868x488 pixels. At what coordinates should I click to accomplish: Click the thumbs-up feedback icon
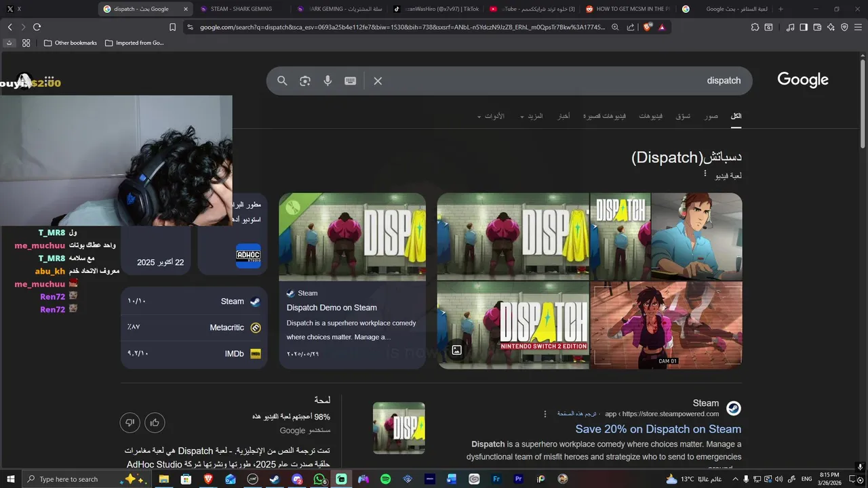pyautogui.click(x=155, y=423)
